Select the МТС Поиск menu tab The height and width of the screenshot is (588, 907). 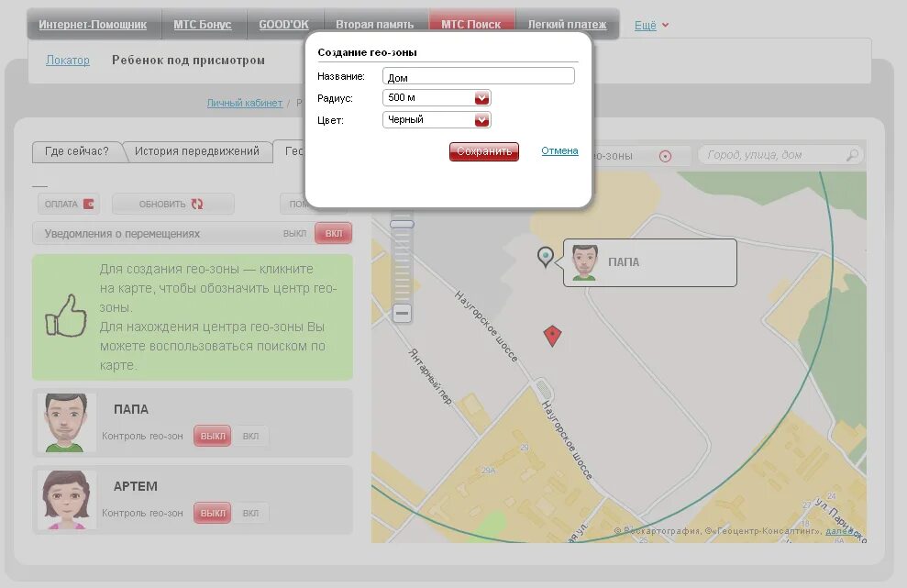coord(470,24)
